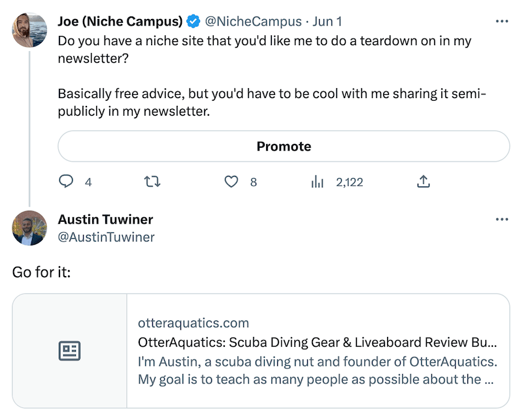Viewport: 523px width, 420px height.
Task: Click the 2,122 view count
Action: tap(349, 182)
